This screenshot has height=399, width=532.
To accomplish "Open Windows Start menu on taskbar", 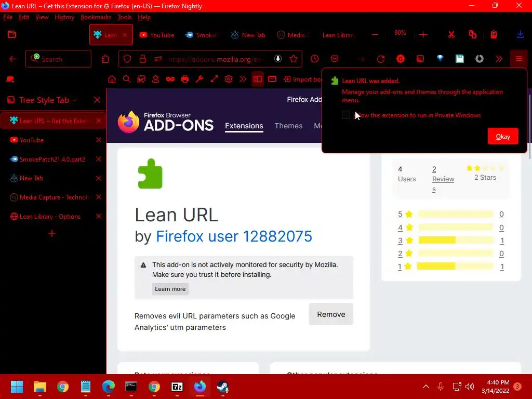I will [17, 387].
